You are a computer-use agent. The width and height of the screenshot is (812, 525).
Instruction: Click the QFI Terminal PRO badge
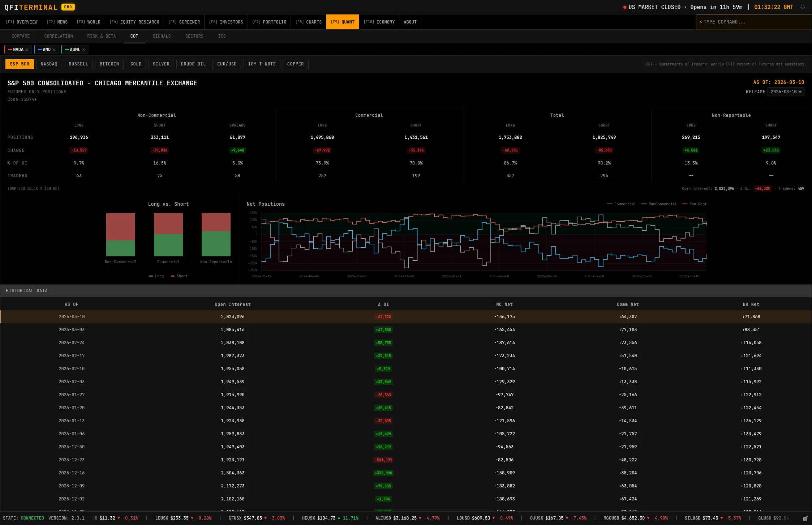[x=68, y=7]
